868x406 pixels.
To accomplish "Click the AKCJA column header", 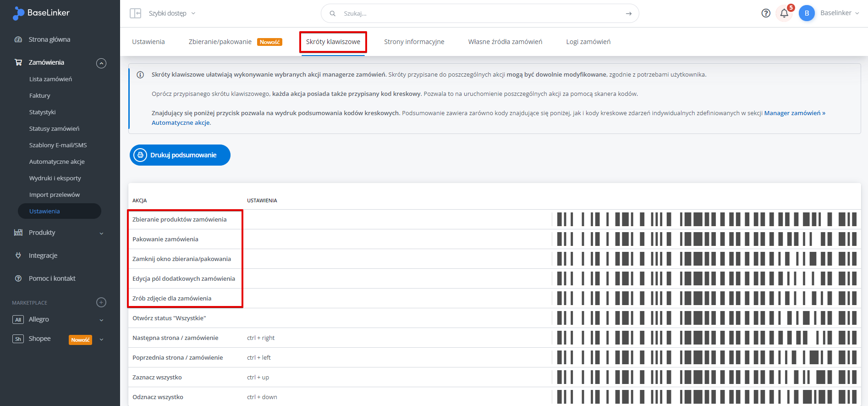I will coord(140,200).
